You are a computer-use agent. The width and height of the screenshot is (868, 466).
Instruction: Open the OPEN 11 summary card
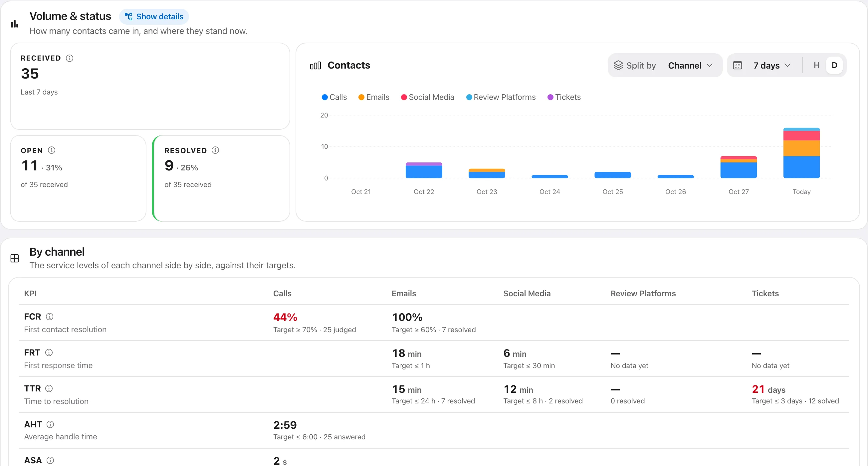coord(78,178)
